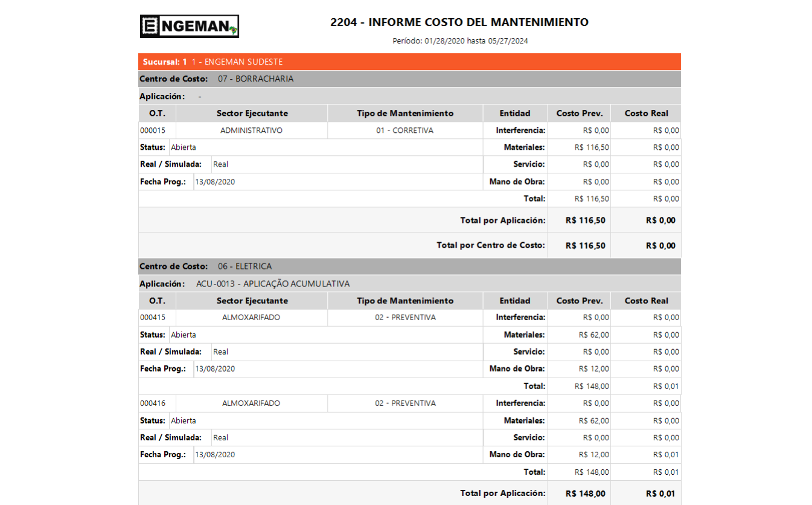Select the '01 - CORRETIVA' maintenance type cell
The width and height of the screenshot is (812, 505).
[x=405, y=130]
